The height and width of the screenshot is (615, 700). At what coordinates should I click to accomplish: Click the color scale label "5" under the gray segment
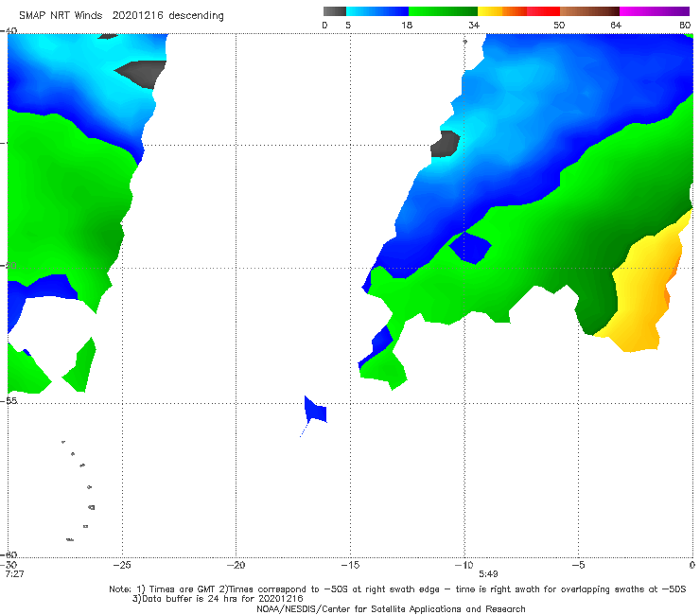point(348,25)
